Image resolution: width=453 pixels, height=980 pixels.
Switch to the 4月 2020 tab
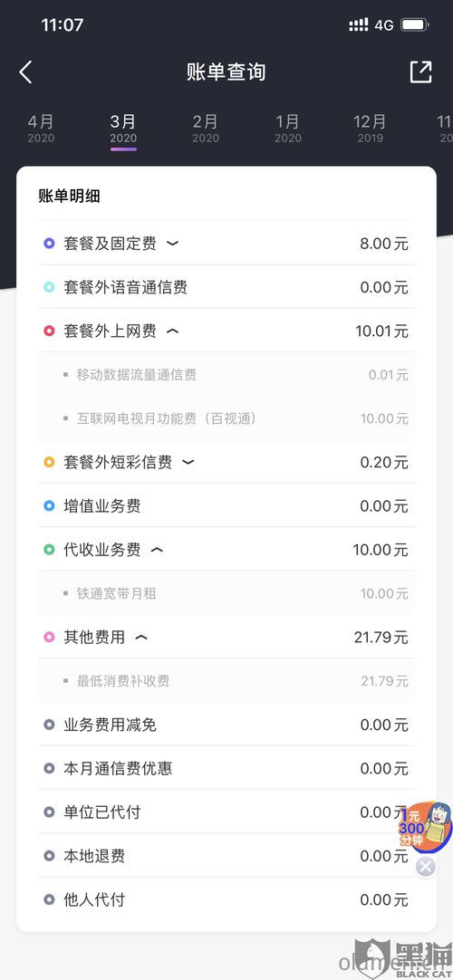42,128
